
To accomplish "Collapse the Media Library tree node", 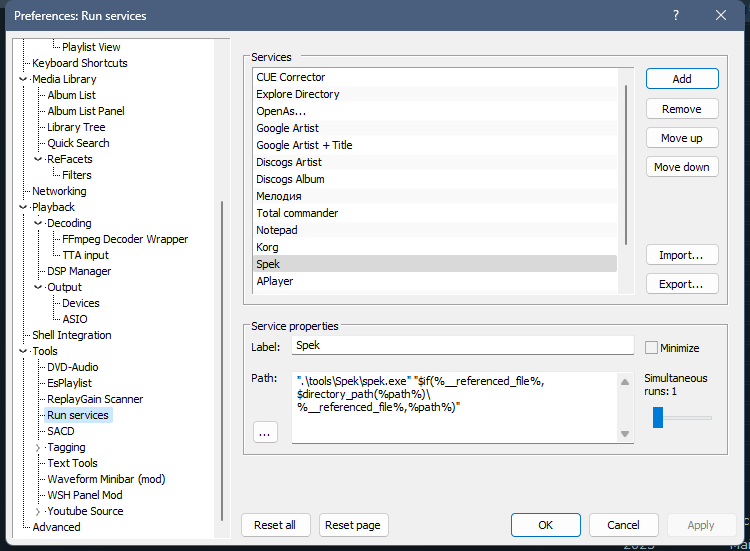I will tap(24, 79).
